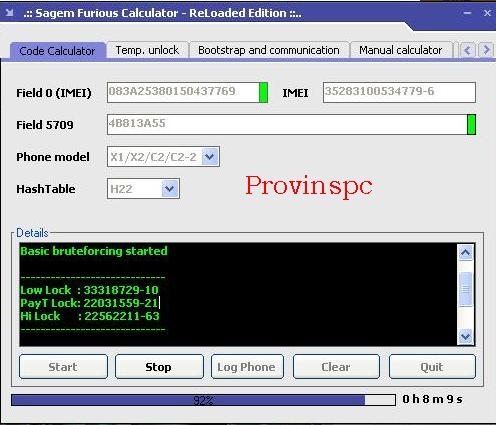The width and height of the screenshot is (496, 425).
Task: Close the Sagem Furious Calculator window
Action: coord(487,13)
